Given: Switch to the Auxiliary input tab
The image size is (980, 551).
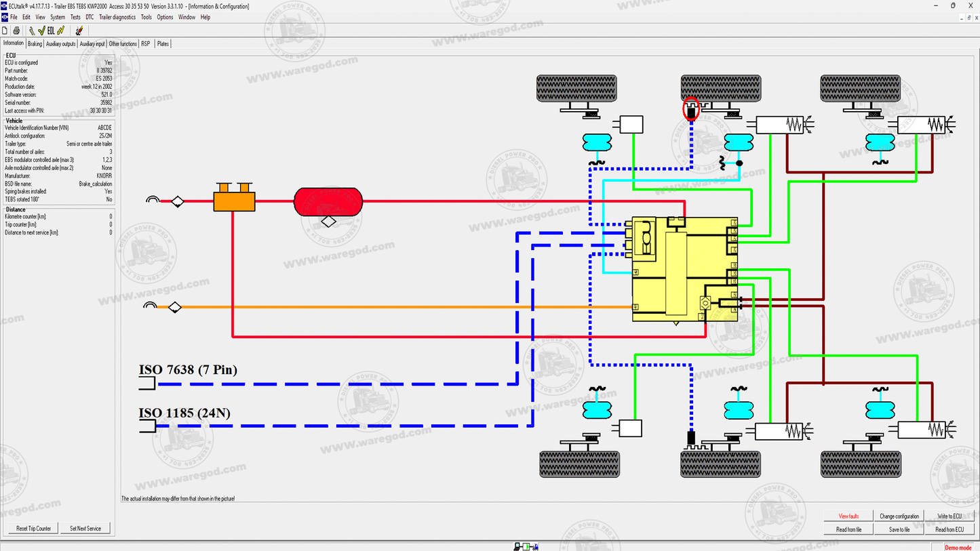Looking at the screenshot, I should coord(92,44).
